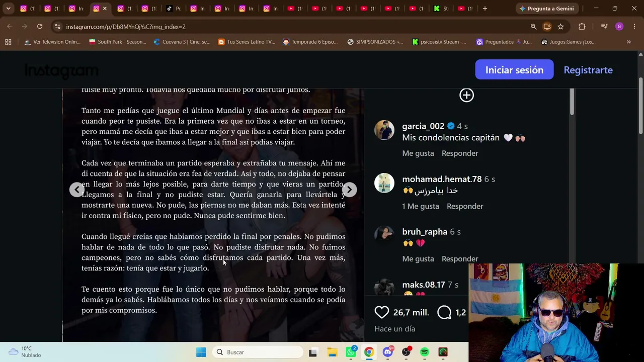
Task: Open the Ver Television Online bookmark
Action: coord(52,42)
